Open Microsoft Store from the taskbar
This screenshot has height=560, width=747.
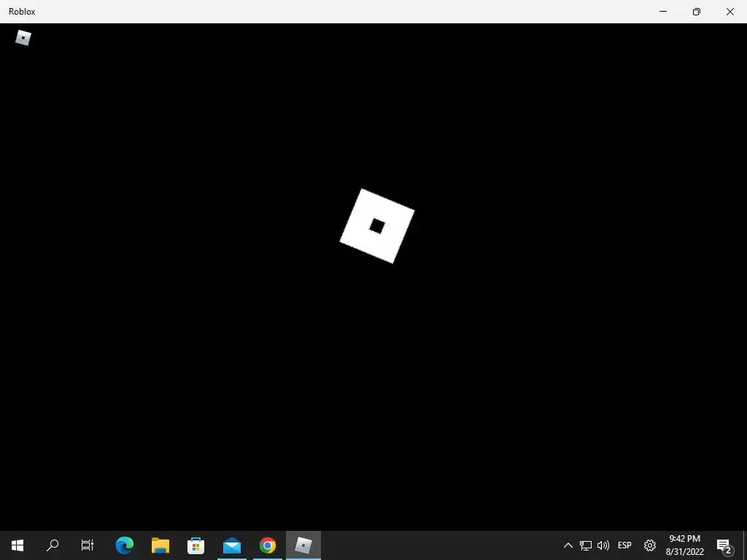coord(196,545)
